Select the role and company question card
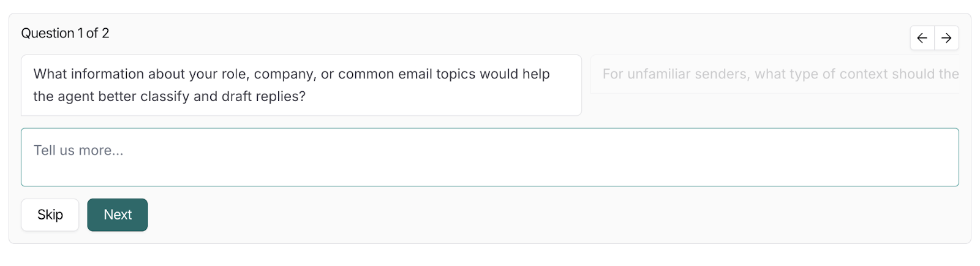Screen dimensions: 980x266 301,85
